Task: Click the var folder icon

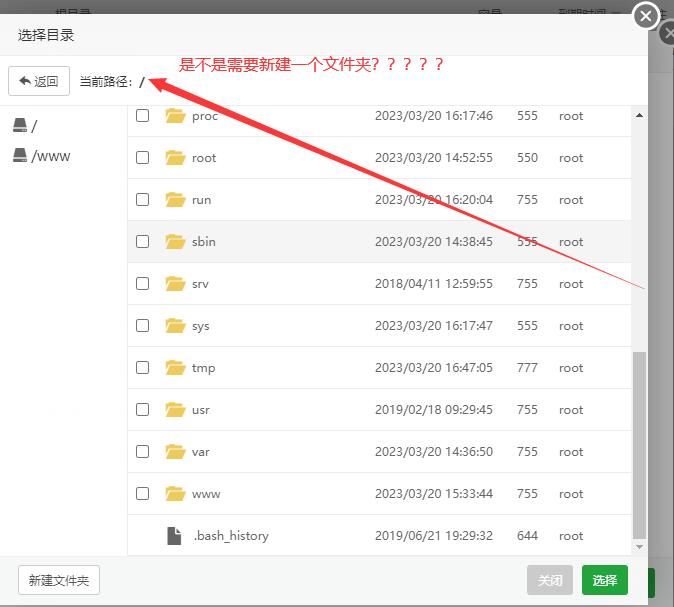Action: click(x=175, y=452)
